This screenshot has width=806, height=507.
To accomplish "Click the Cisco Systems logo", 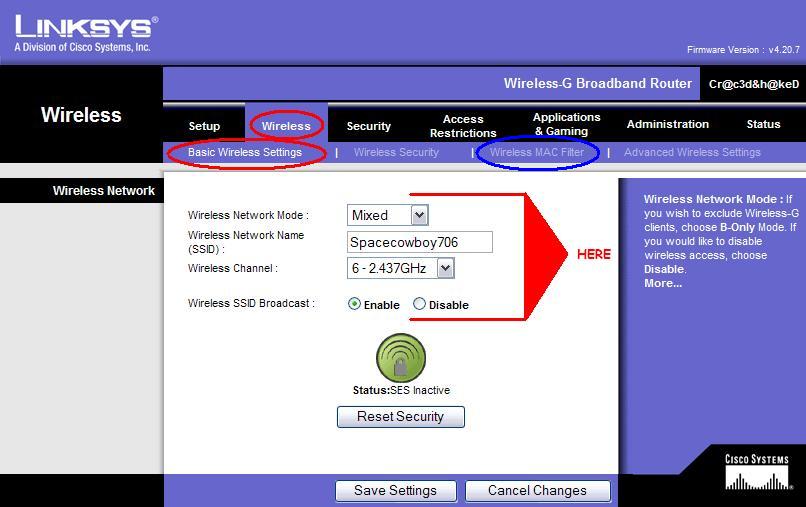I will pyautogui.click(x=757, y=471).
